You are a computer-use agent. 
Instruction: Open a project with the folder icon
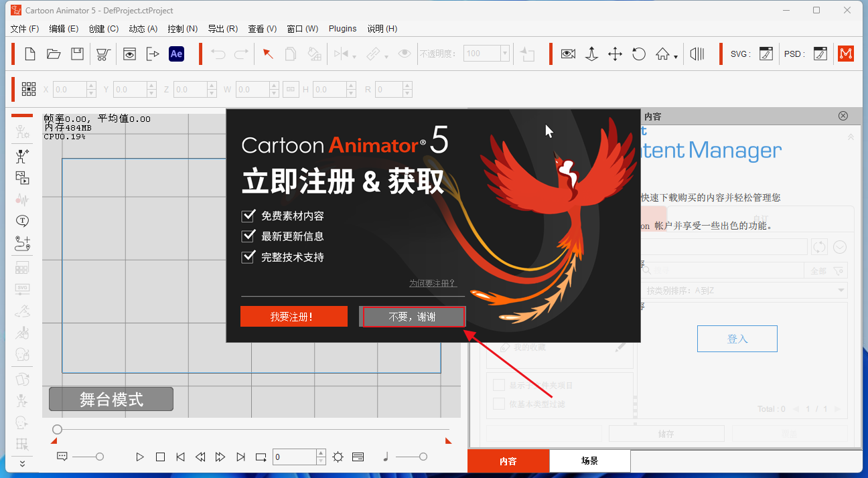[x=54, y=54]
